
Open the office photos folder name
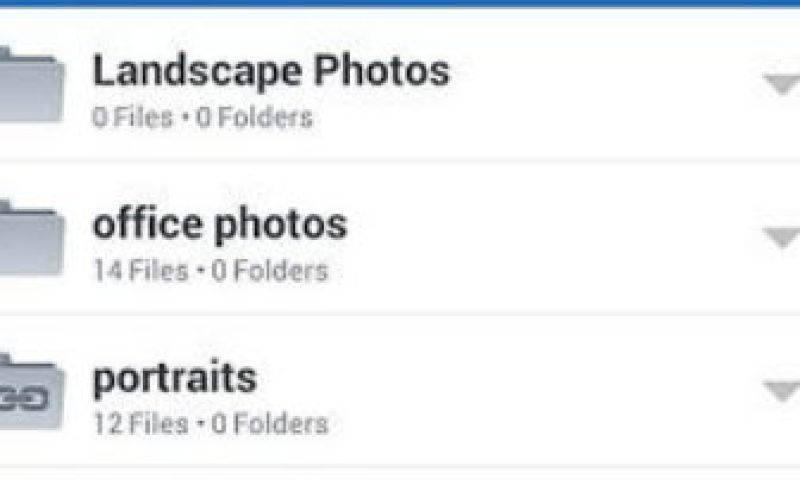point(219,224)
